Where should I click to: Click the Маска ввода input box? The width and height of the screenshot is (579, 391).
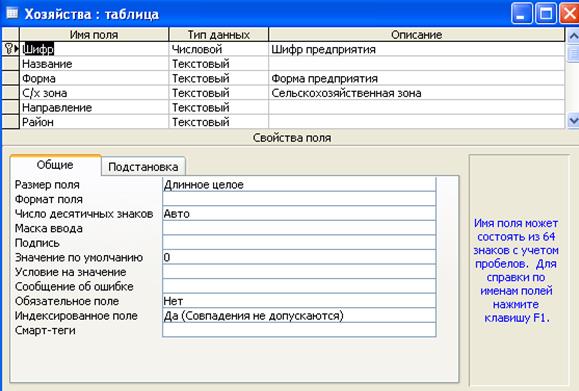(x=299, y=228)
